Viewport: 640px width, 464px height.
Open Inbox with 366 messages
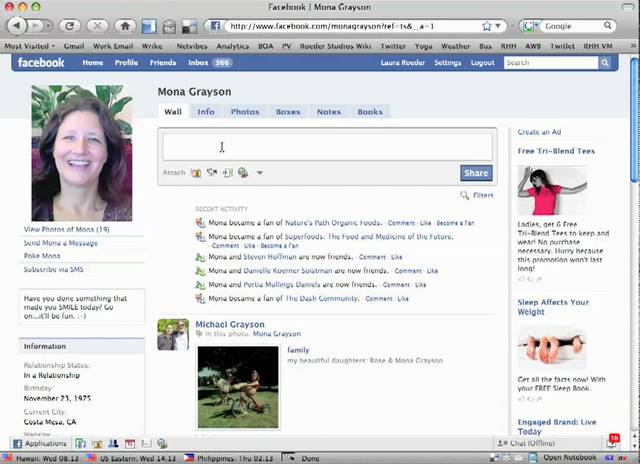pyautogui.click(x=210, y=62)
